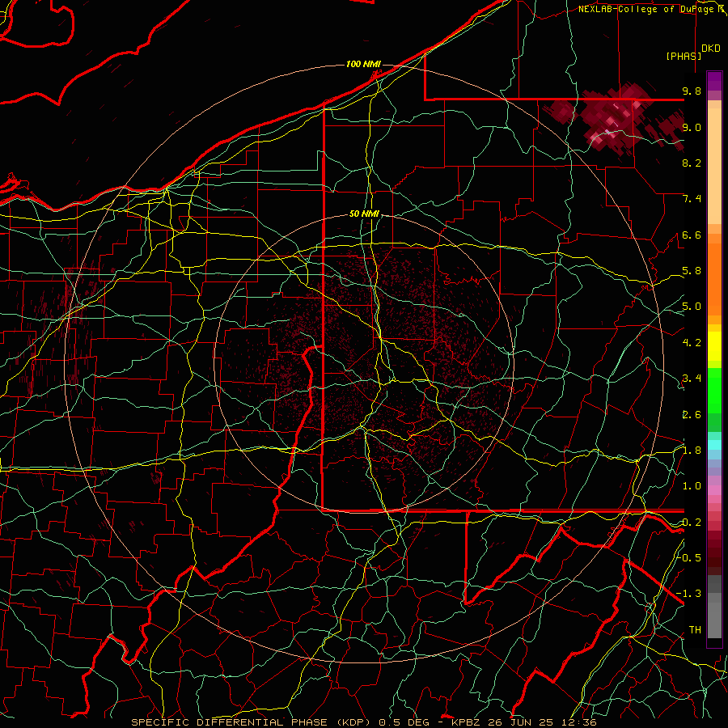Click the "DKD" product code label
Viewport: 728px width, 728px height.
(711, 49)
